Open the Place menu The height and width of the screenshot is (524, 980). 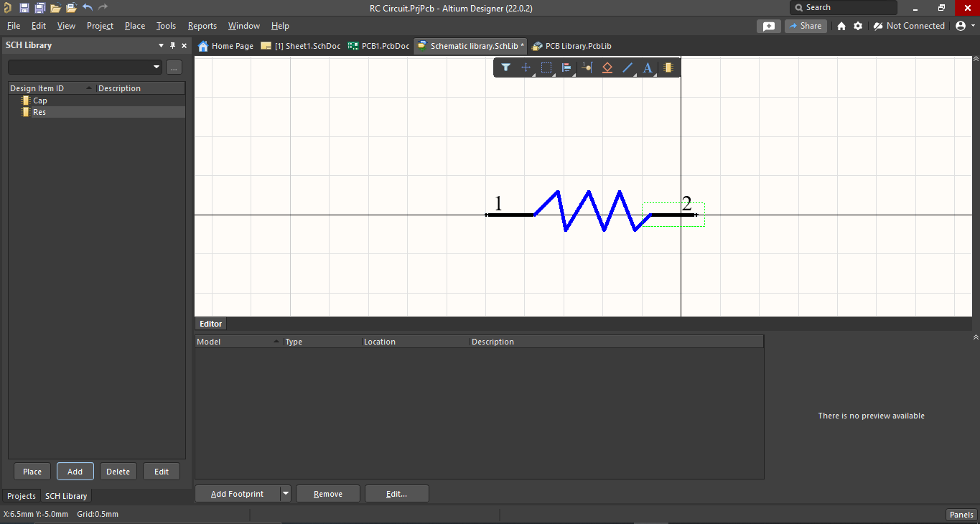click(135, 26)
